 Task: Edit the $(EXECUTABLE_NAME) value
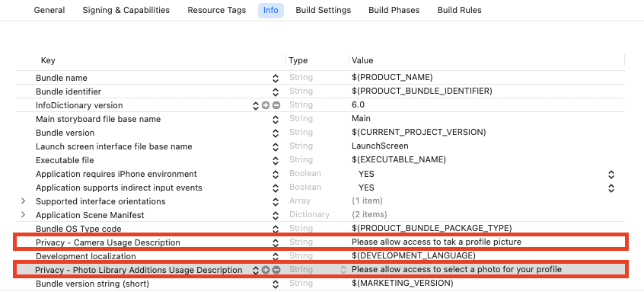point(399,159)
